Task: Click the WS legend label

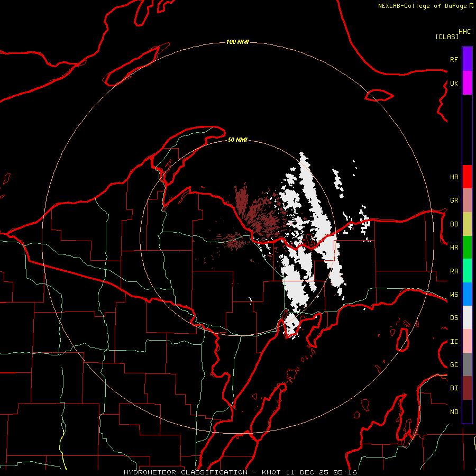Action: pyautogui.click(x=454, y=295)
